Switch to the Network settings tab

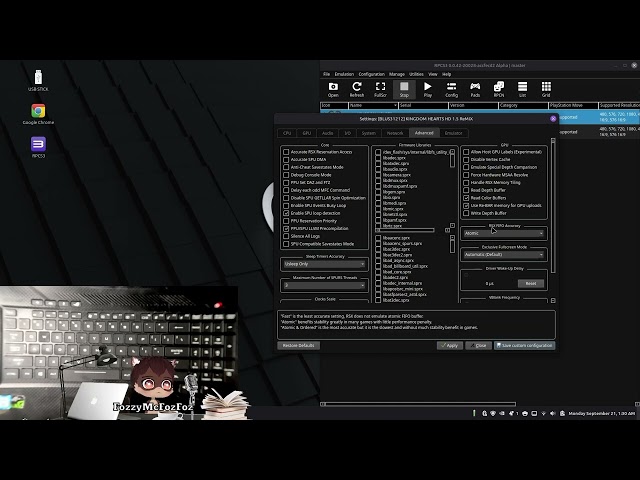tap(395, 133)
